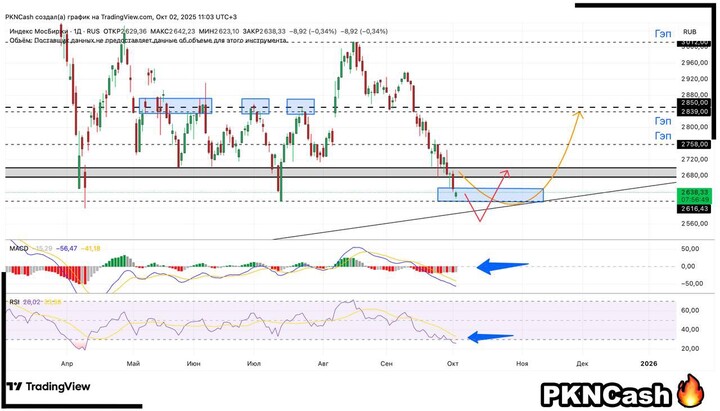720x411 pixels.
Task: Click the 2758,00 price level label
Action: 694,144
